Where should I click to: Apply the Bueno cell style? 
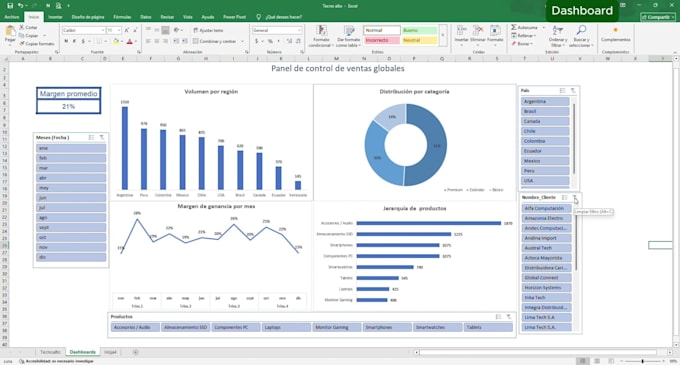tap(419, 30)
